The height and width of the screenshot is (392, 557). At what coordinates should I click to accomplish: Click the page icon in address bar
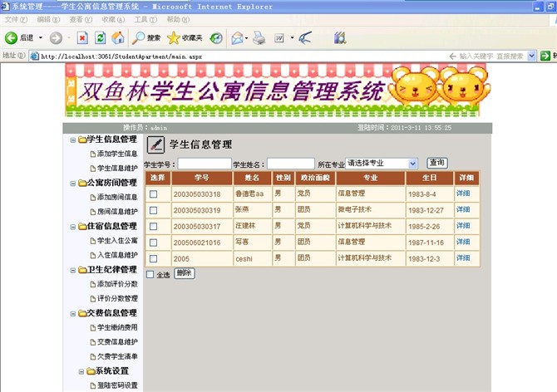34,56
